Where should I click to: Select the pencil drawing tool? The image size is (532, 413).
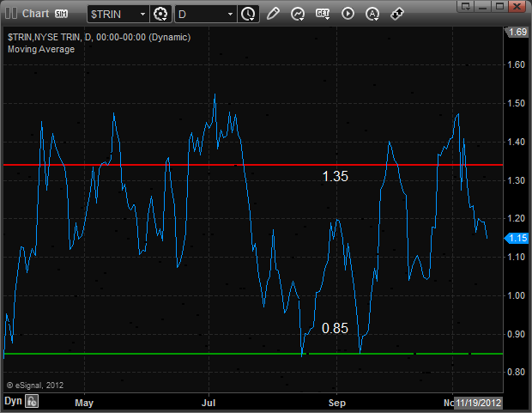[273, 14]
